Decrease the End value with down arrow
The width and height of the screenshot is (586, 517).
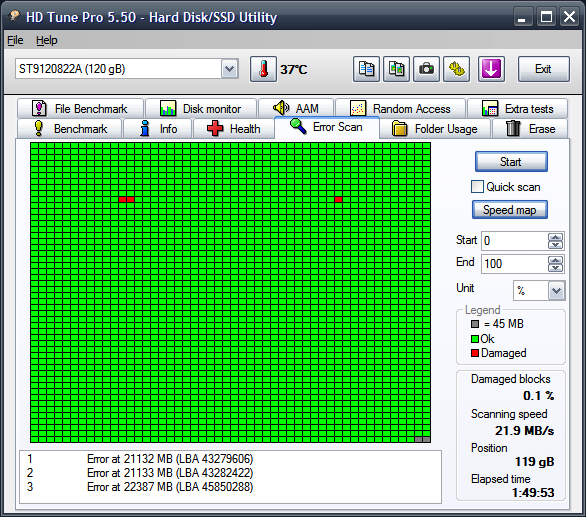click(555, 268)
